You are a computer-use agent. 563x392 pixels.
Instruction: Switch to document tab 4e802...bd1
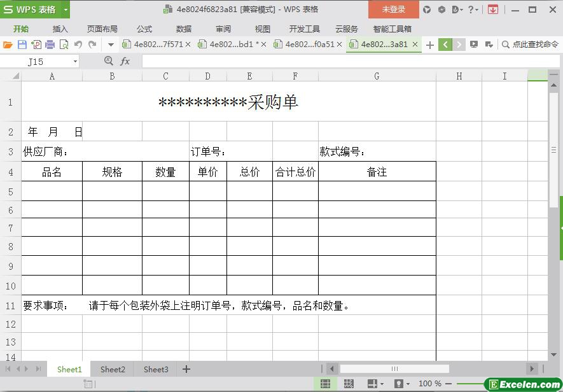[x=228, y=44]
